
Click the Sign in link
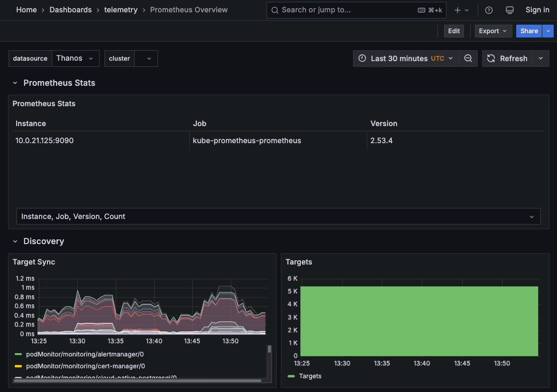(537, 10)
